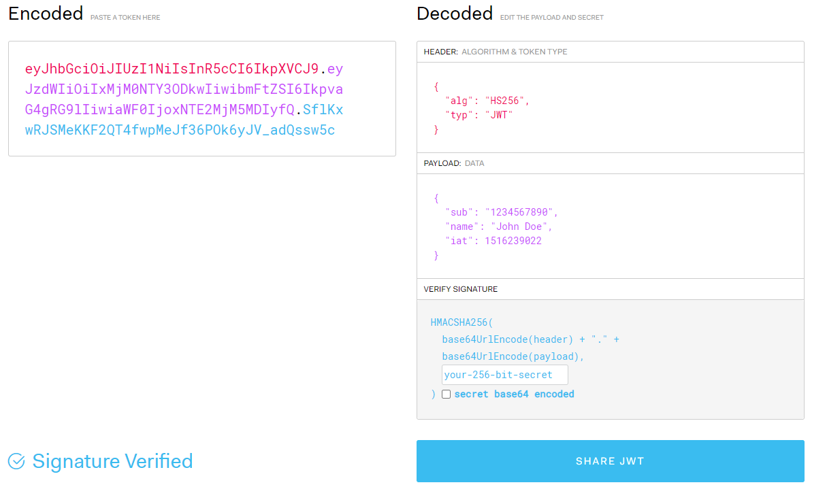Click the Signature Verified text
827x504 pixels.
coord(112,461)
